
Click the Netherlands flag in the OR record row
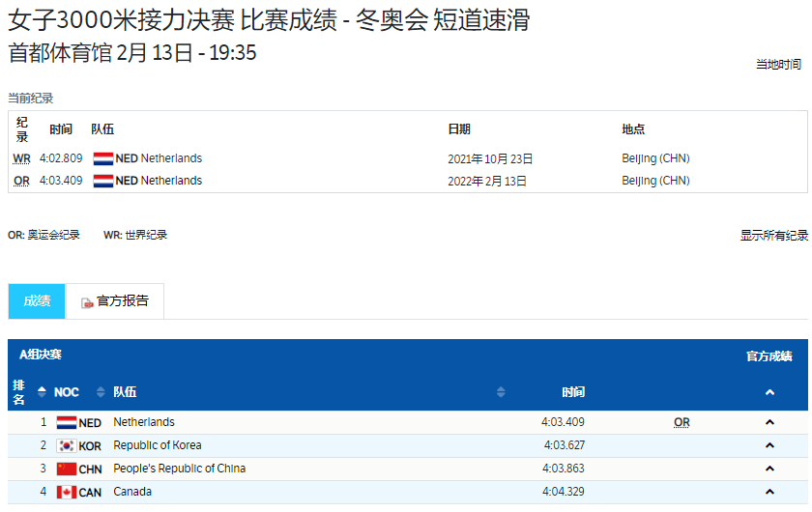pyautogui.click(x=103, y=181)
